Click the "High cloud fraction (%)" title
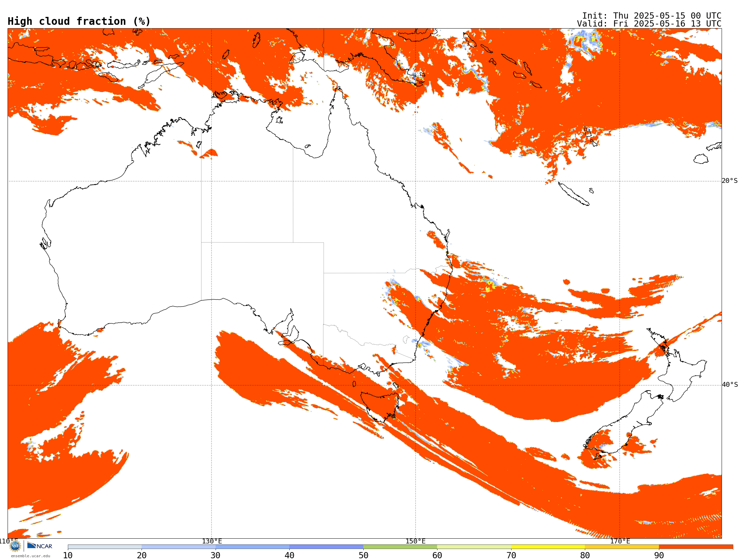This screenshot has width=744, height=560. coord(79,21)
